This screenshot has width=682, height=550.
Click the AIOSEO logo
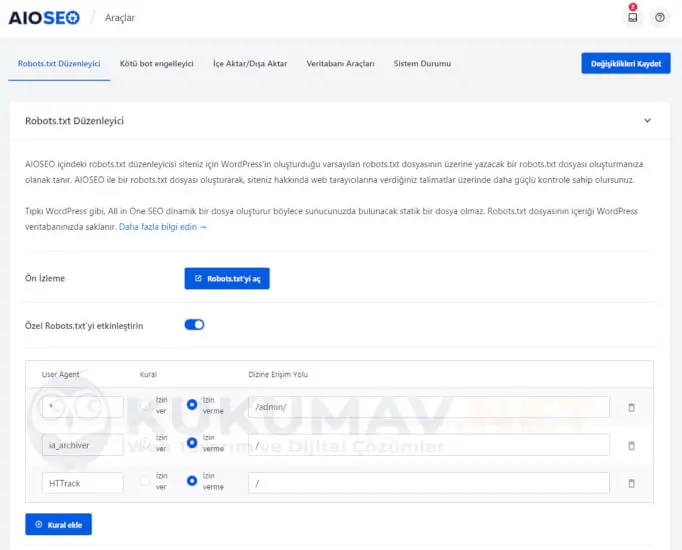[44, 18]
